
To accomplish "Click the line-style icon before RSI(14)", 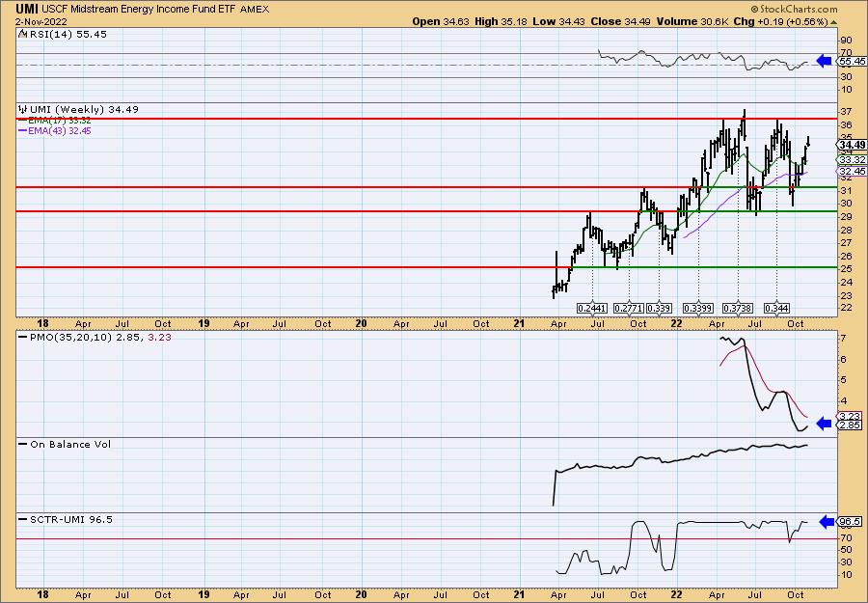I will click(x=22, y=34).
